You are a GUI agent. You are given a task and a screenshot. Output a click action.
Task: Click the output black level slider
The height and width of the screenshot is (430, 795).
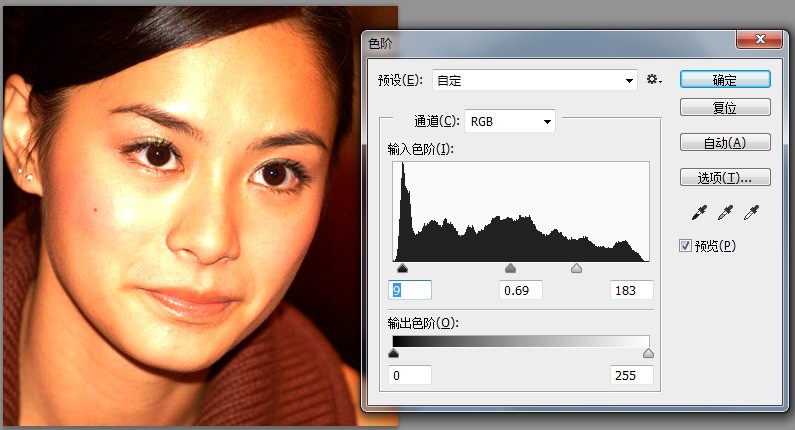(x=393, y=353)
